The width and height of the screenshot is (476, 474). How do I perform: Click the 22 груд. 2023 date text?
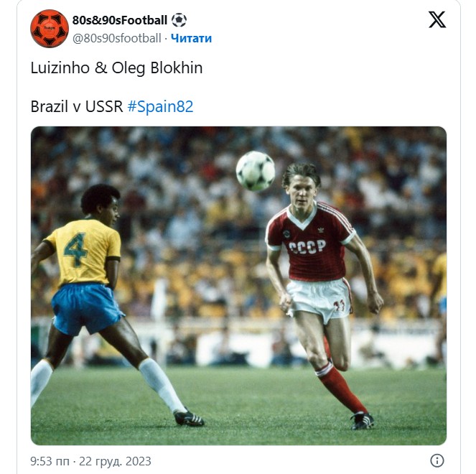[117, 461]
